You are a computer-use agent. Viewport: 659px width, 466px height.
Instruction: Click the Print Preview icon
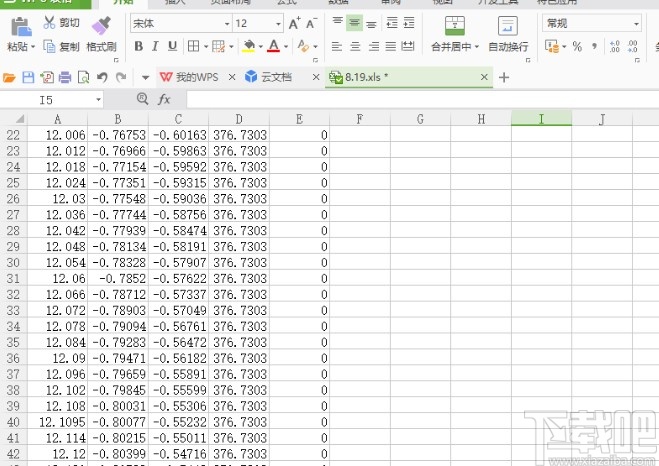click(83, 77)
